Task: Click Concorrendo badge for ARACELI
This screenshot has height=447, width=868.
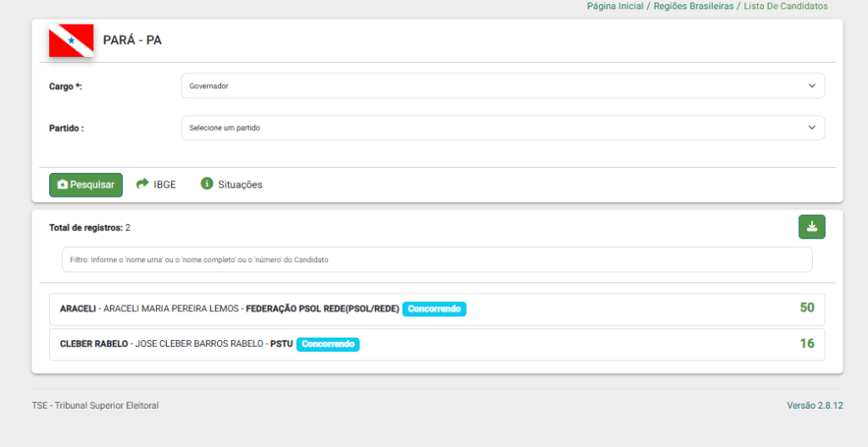Action: click(x=435, y=309)
